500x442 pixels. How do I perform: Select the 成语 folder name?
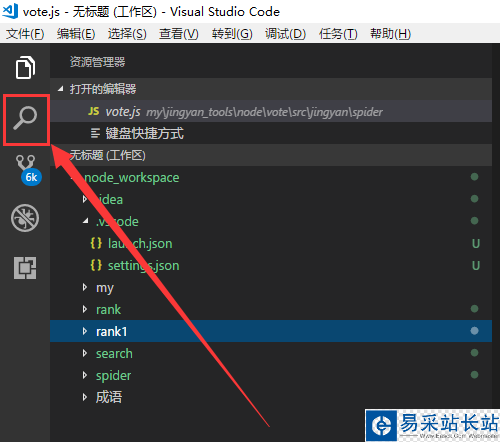pyautogui.click(x=109, y=397)
